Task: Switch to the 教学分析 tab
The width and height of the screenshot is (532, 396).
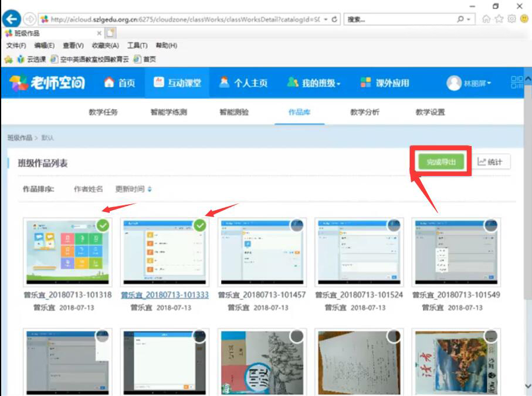Action: tap(364, 112)
